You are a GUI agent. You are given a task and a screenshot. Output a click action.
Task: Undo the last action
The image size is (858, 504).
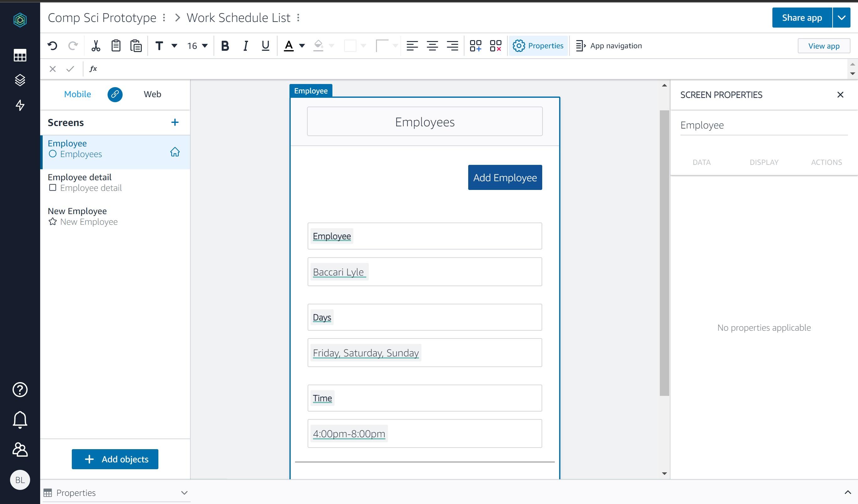(x=52, y=45)
